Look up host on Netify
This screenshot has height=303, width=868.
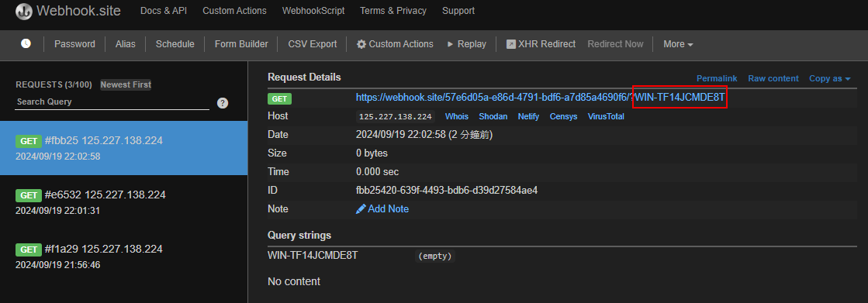point(529,117)
